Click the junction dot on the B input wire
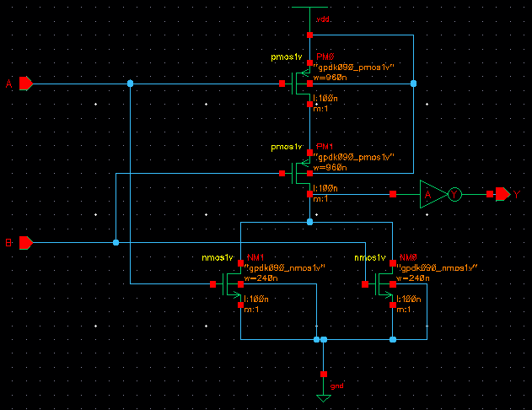This screenshot has height=410, width=532. click(116, 243)
